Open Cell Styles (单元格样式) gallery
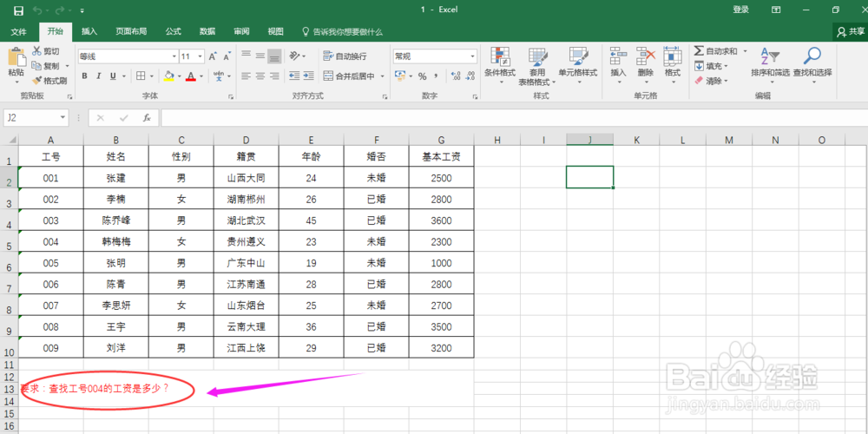This screenshot has width=868, height=434. pyautogui.click(x=578, y=65)
